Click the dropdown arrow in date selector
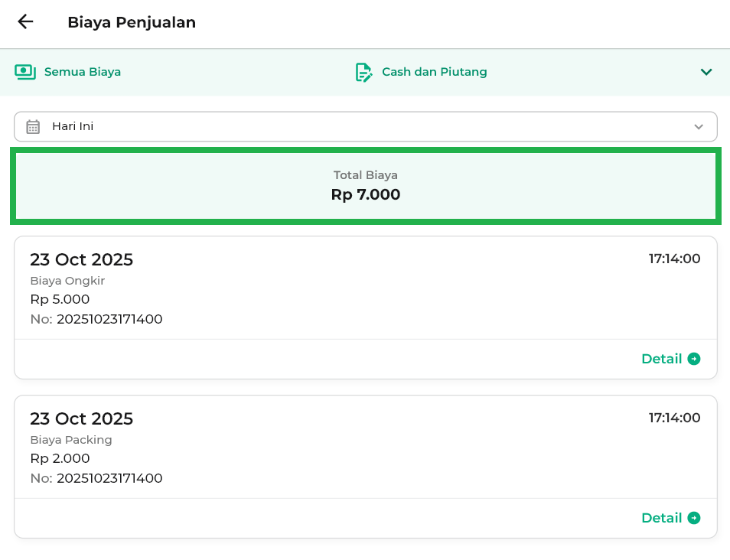Image resolution: width=730 pixels, height=560 pixels. coord(698,127)
